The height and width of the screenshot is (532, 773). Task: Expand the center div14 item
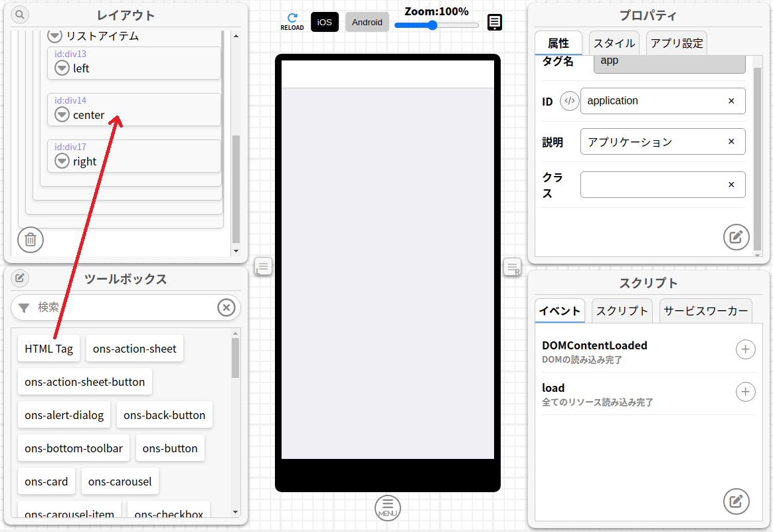(62, 114)
